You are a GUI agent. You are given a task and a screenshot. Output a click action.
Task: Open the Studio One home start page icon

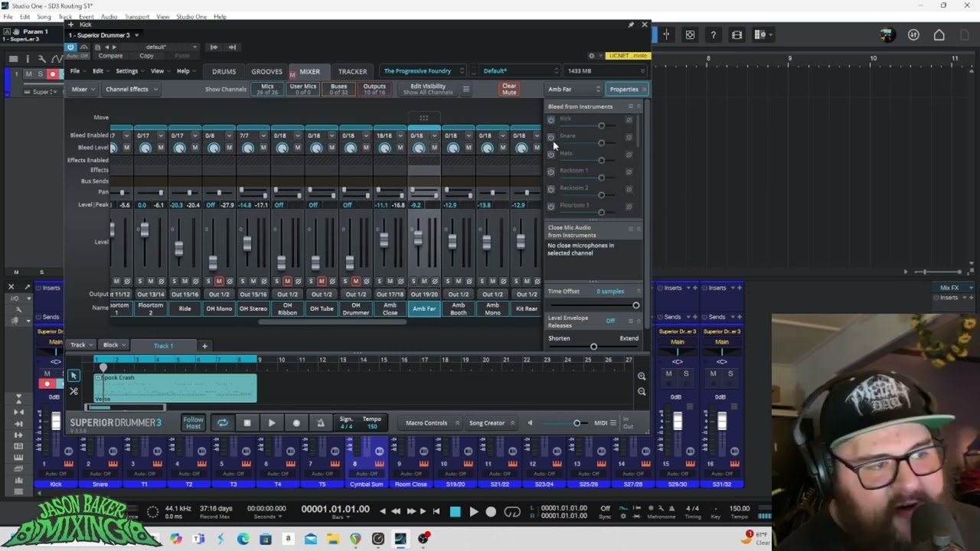[939, 34]
